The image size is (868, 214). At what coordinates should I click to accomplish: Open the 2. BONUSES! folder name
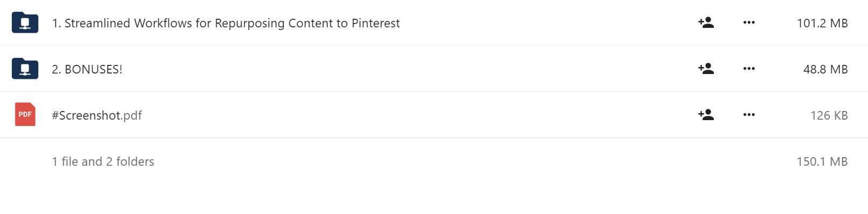[x=87, y=69]
